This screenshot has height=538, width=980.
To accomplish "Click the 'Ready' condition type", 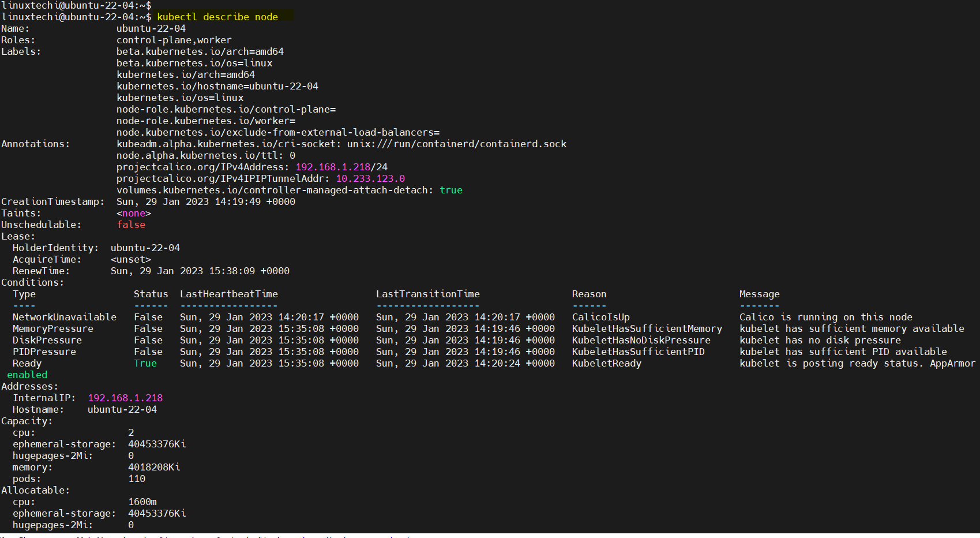I will pyautogui.click(x=27, y=363).
